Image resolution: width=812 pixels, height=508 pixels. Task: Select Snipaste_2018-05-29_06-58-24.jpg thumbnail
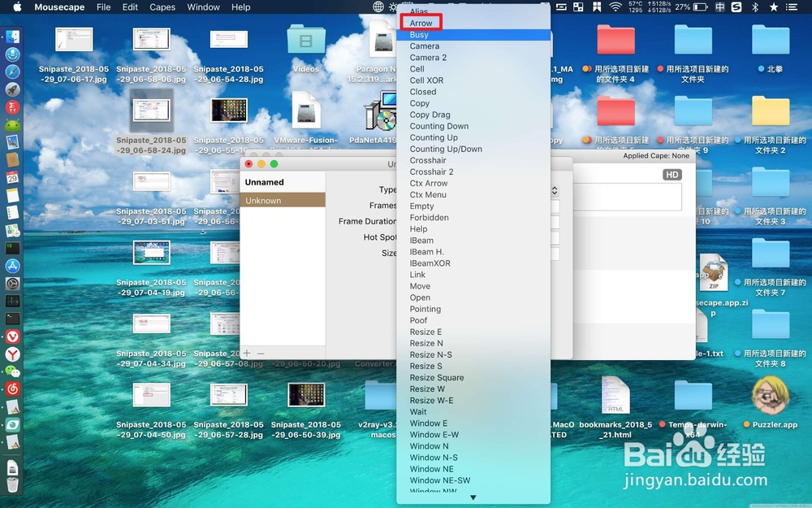151,111
